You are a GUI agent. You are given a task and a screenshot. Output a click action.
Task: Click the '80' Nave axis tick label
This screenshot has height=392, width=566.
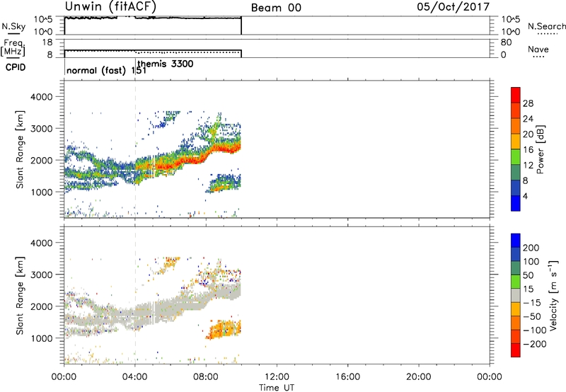(x=506, y=42)
